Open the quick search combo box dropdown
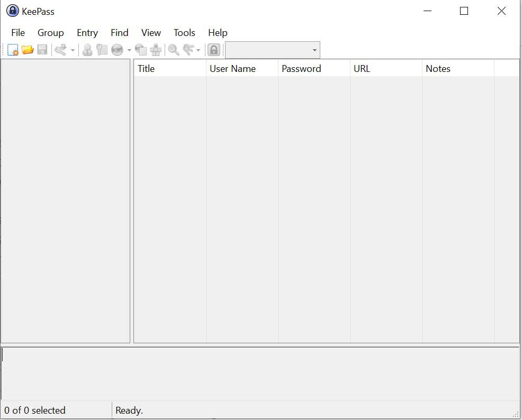 pos(314,50)
